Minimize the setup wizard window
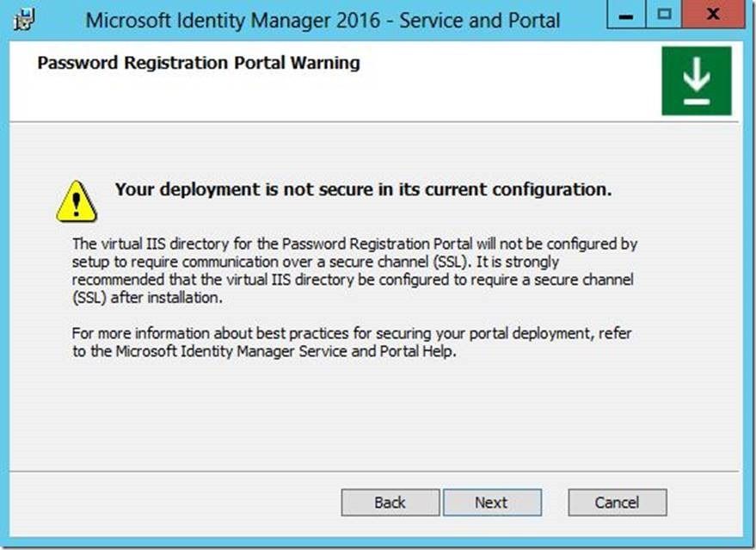 [626, 15]
